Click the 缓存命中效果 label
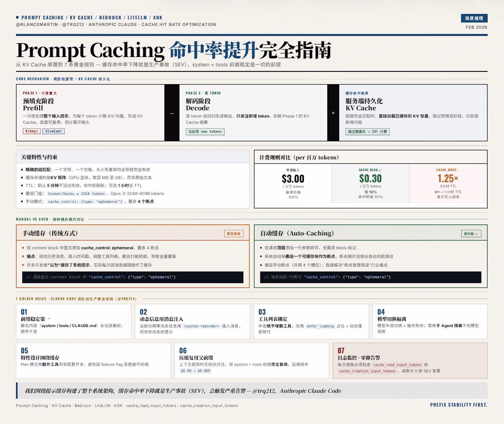Image resolution: width=504 pixels, height=424 pixels. coord(357,93)
